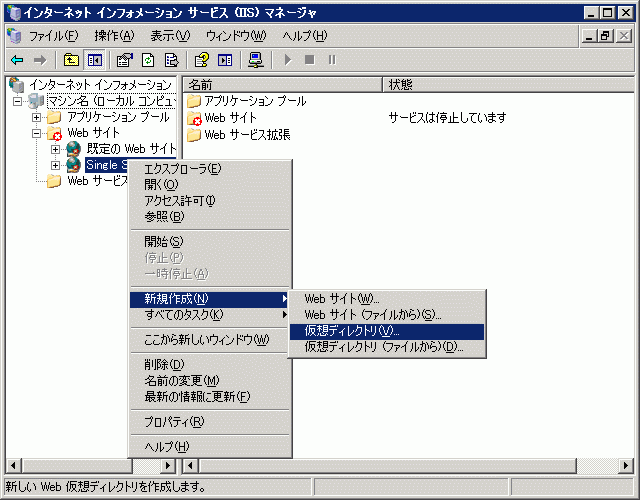Select アプリケーション プール in the tree
Screen dimensions: 640x500
click(118, 118)
